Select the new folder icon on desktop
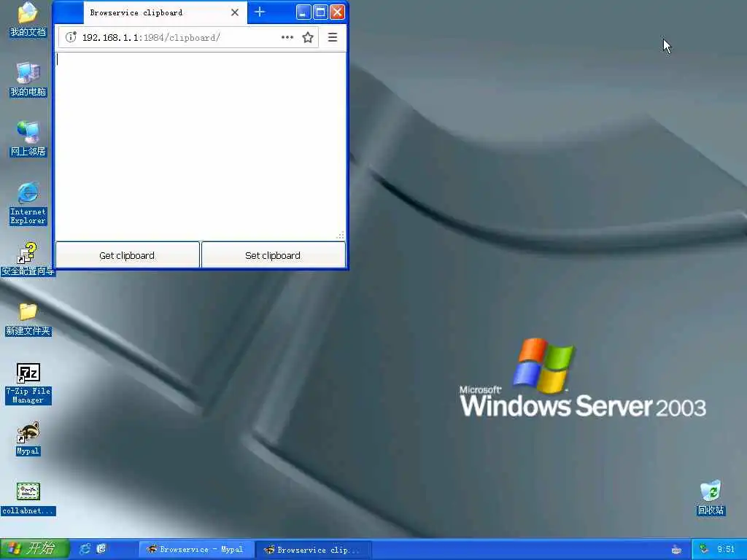This screenshot has height=560, width=747. coord(28,319)
